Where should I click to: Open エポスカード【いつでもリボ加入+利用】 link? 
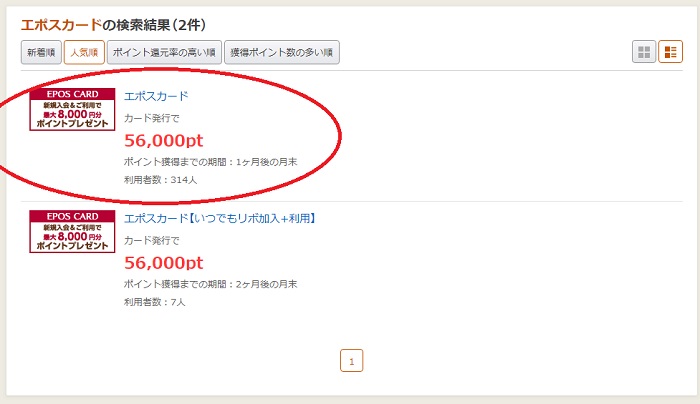[221, 218]
